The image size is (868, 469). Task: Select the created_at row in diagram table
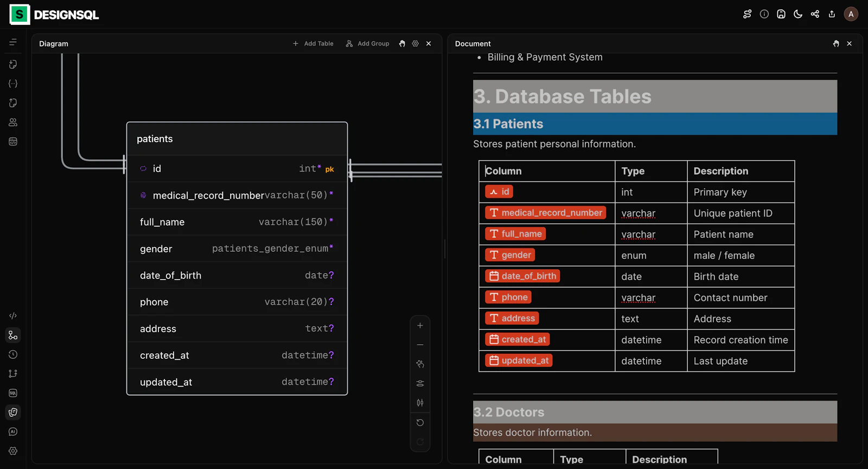(237, 355)
